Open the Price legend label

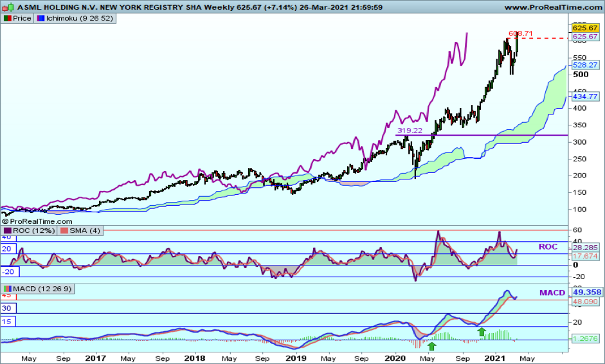[22, 18]
